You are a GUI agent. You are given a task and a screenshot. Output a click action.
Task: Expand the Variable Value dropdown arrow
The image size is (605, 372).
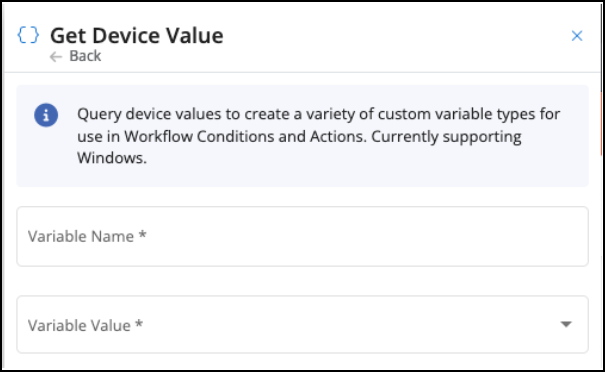[566, 324]
